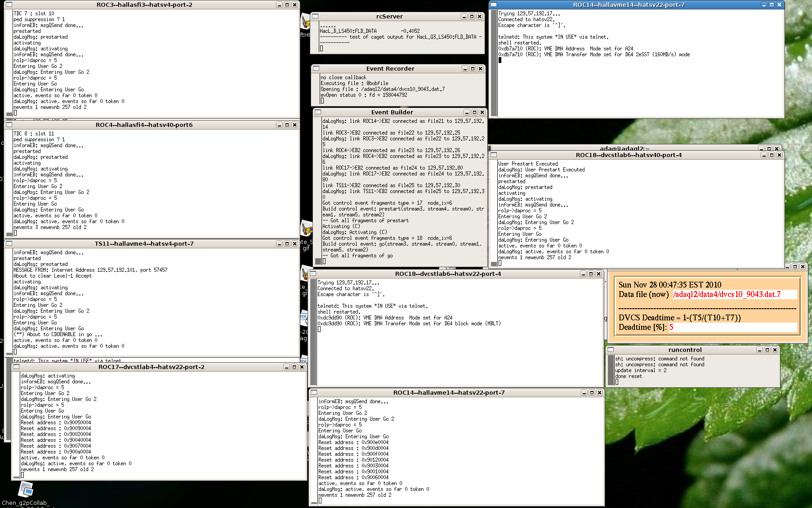Click scrollbar of ROC18--dvcstlab6--hatsv40-port-4 terminal
The width and height of the screenshot is (812, 508).
click(x=494, y=213)
